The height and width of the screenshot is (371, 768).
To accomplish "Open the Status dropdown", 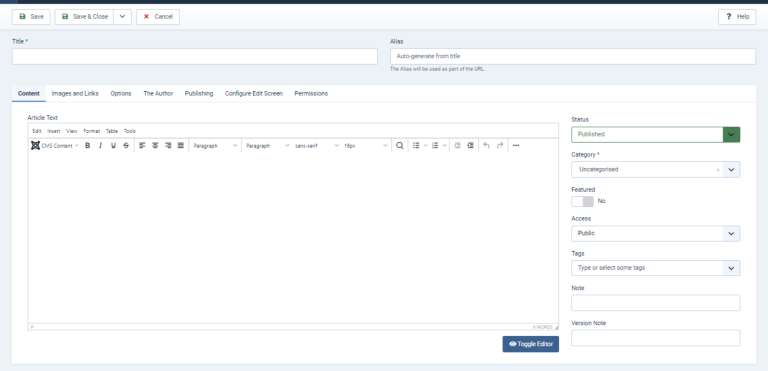I will tap(655, 134).
